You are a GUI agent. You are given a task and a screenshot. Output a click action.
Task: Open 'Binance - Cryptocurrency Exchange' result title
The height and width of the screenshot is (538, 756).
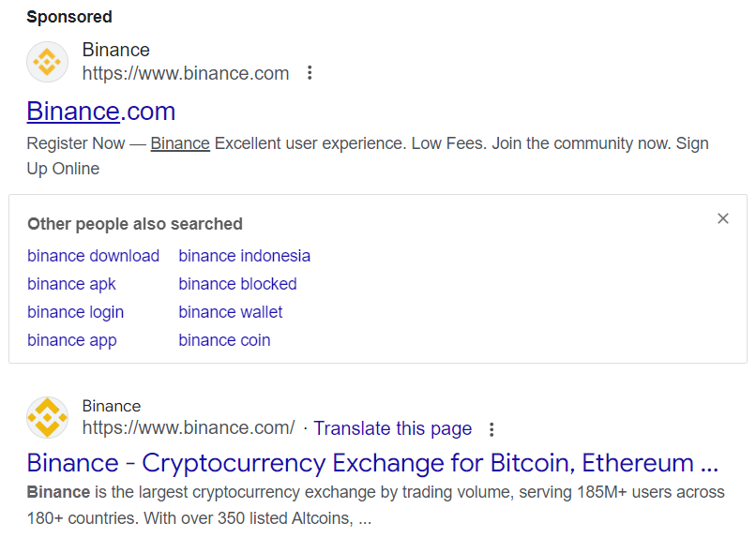[372, 463]
